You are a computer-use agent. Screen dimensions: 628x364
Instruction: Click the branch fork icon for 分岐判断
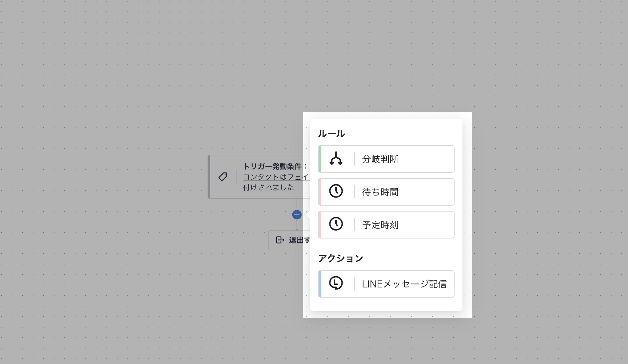pos(336,159)
